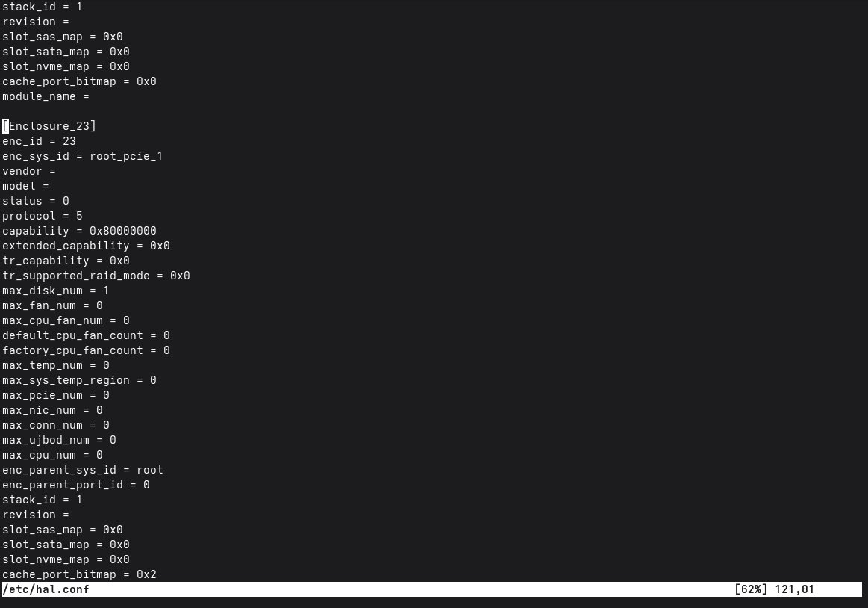Click the max_ujbod_num line
Viewport: 868px width, 608px height.
point(59,441)
